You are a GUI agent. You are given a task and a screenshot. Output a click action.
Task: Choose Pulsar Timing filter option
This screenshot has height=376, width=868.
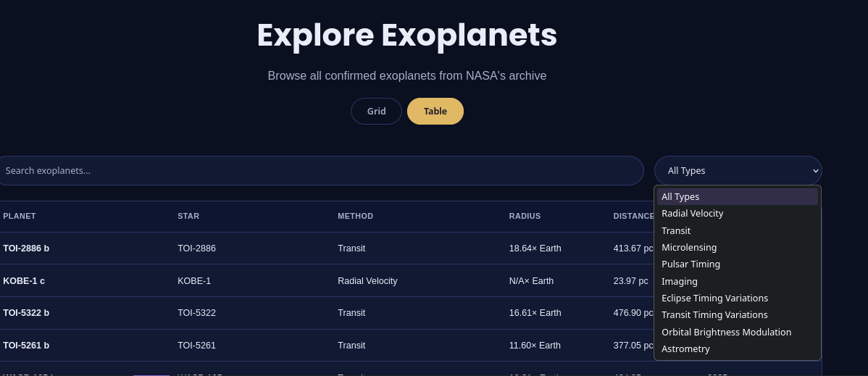(690, 264)
